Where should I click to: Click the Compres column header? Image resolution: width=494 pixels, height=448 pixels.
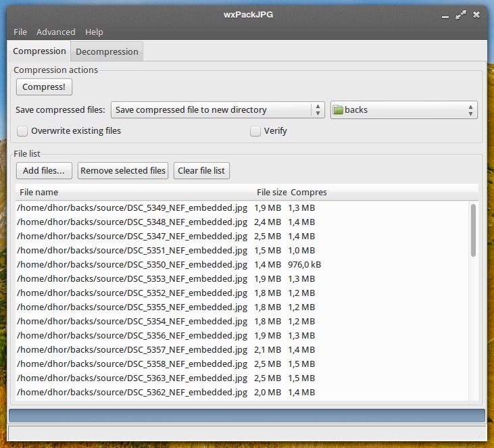[x=308, y=192]
